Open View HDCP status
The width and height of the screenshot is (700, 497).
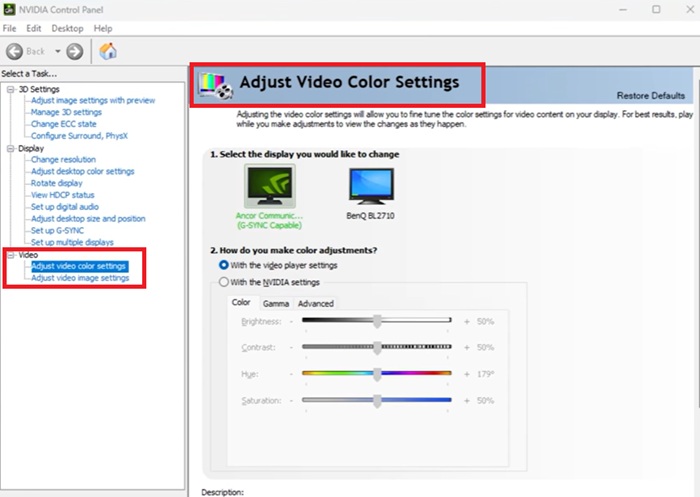pyautogui.click(x=62, y=195)
